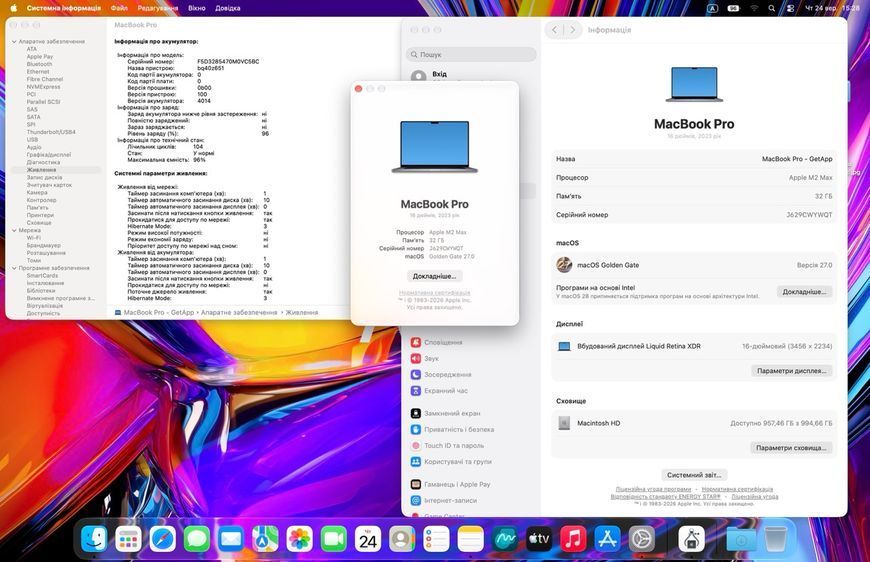
Task: Select Інсталювання under software section
Action: pos(45,283)
